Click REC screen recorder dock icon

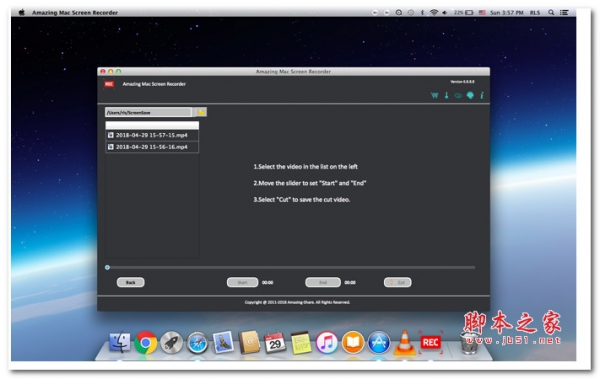430,342
